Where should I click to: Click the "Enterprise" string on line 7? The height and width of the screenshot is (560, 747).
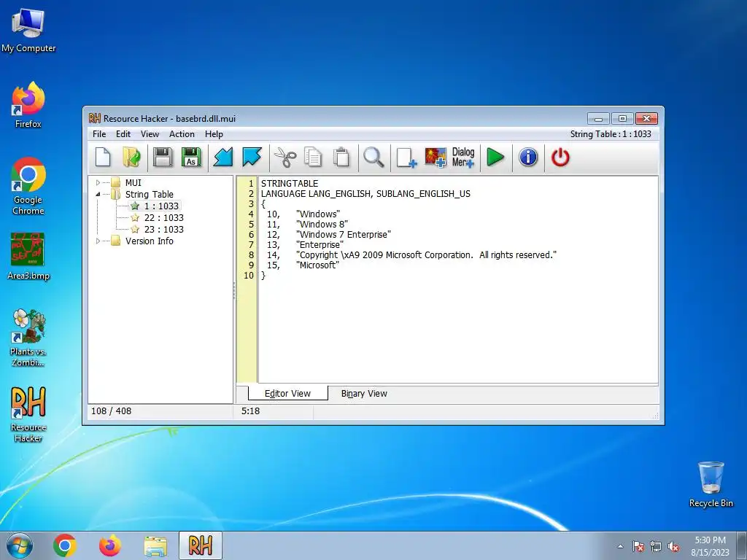point(320,245)
